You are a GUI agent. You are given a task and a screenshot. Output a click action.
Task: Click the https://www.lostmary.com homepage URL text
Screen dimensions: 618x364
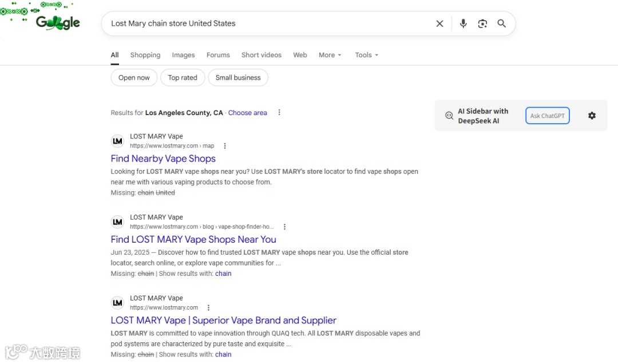164,307
